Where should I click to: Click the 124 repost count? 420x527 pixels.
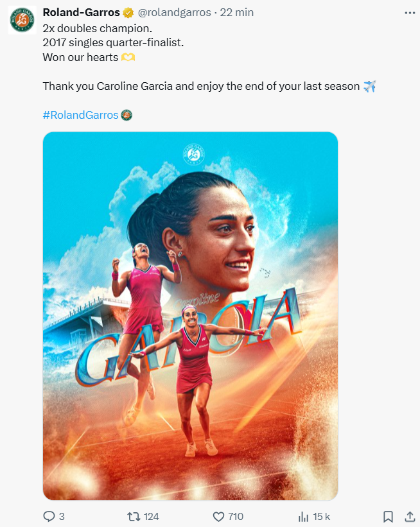151,516
